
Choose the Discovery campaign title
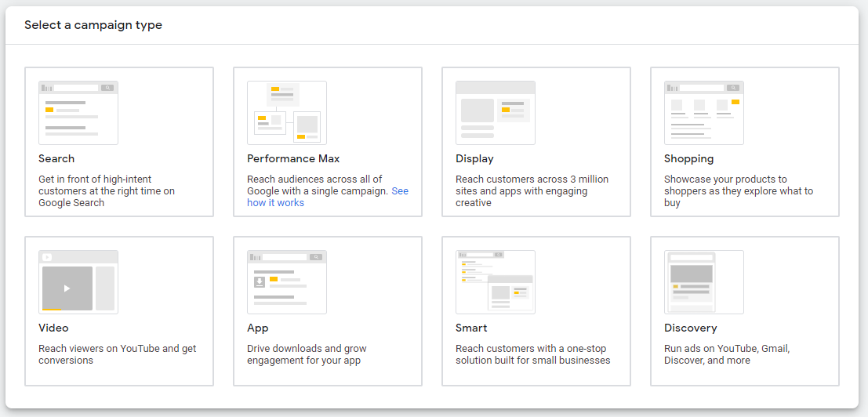[690, 328]
